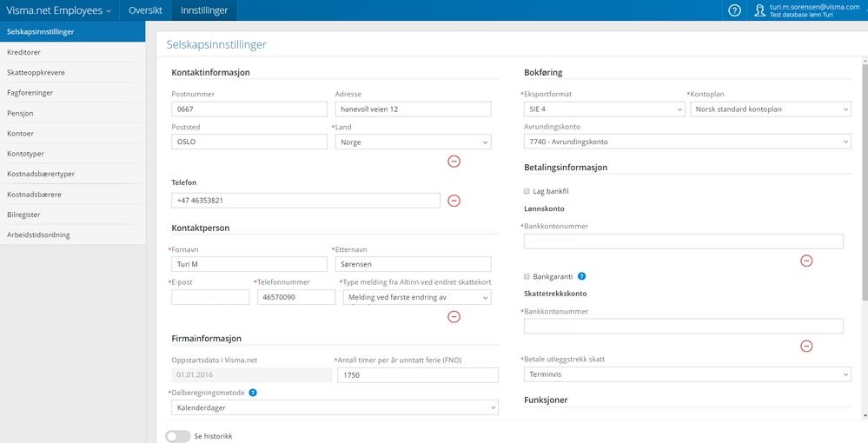Expand the Avrundingskonto dropdown
This screenshot has width=868, height=443.
pyautogui.click(x=687, y=142)
